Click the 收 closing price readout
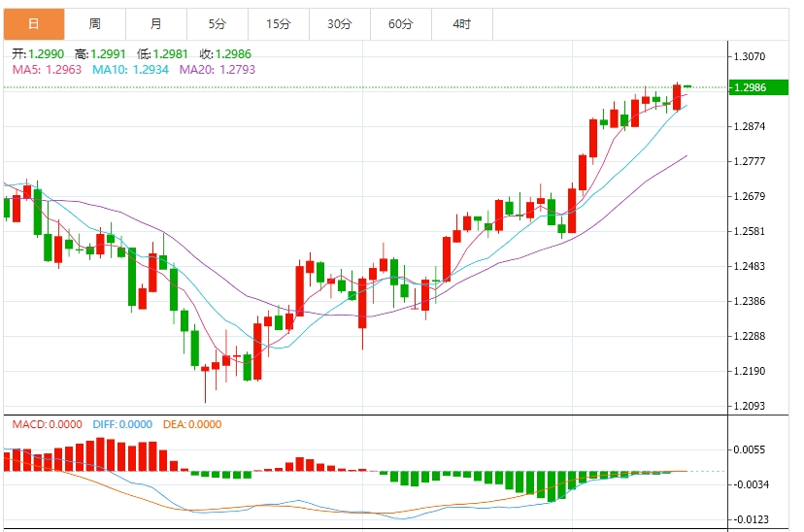The image size is (804, 532). click(x=225, y=54)
